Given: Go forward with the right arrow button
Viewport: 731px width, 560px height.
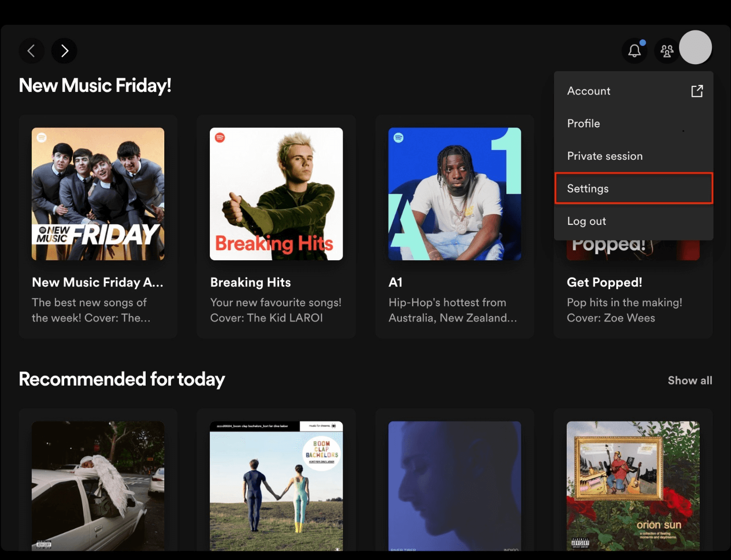Looking at the screenshot, I should 64,51.
